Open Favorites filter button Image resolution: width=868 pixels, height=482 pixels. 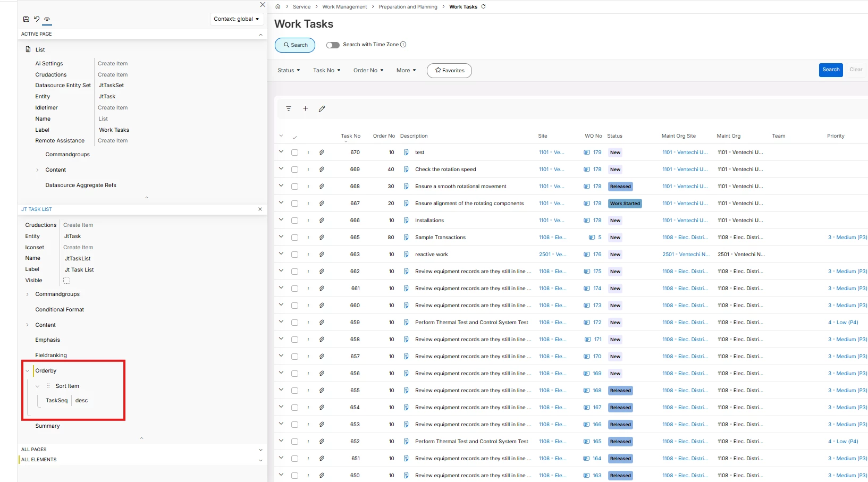click(x=449, y=71)
